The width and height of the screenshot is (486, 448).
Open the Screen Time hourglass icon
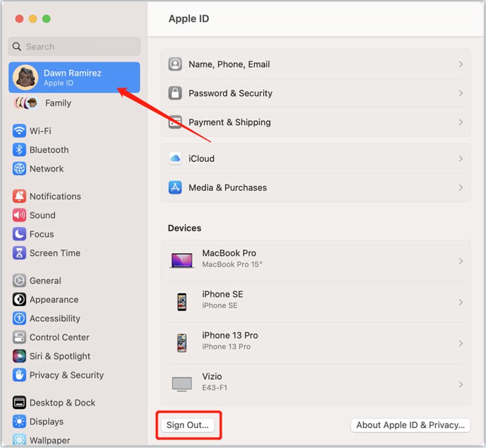(19, 253)
